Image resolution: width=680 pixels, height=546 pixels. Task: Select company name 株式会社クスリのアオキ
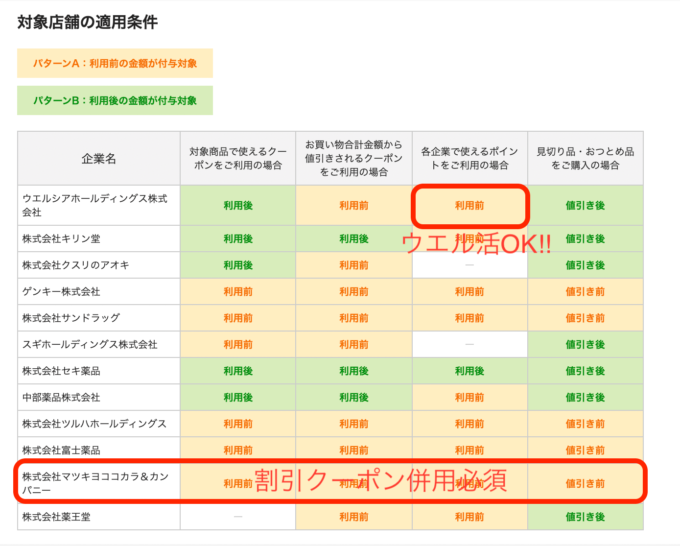76,265
